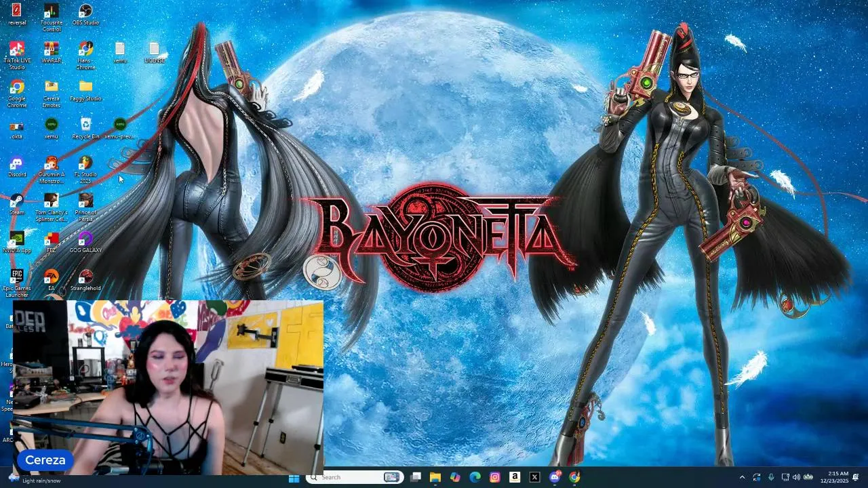Image resolution: width=868 pixels, height=488 pixels.
Task: Open Instagram taskbar icon
Action: point(495,478)
